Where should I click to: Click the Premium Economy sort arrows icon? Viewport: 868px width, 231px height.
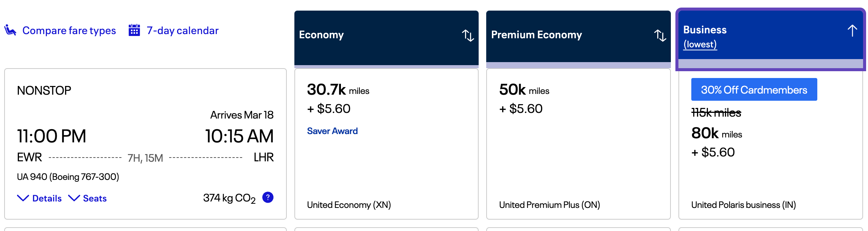660,35
